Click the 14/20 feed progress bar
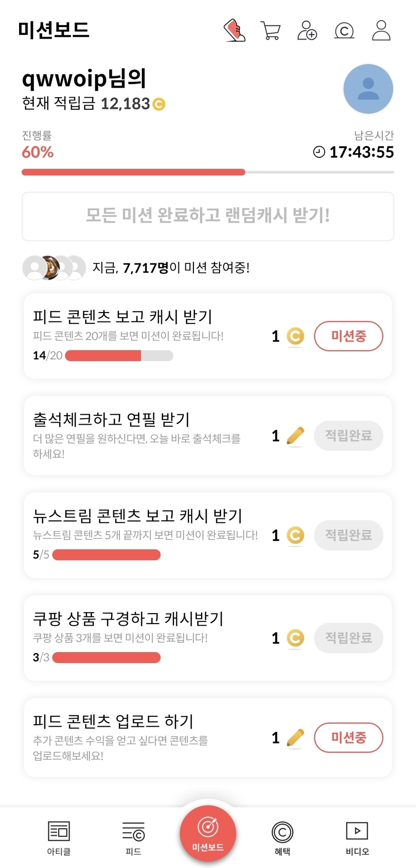The height and width of the screenshot is (868, 416). 119,356
